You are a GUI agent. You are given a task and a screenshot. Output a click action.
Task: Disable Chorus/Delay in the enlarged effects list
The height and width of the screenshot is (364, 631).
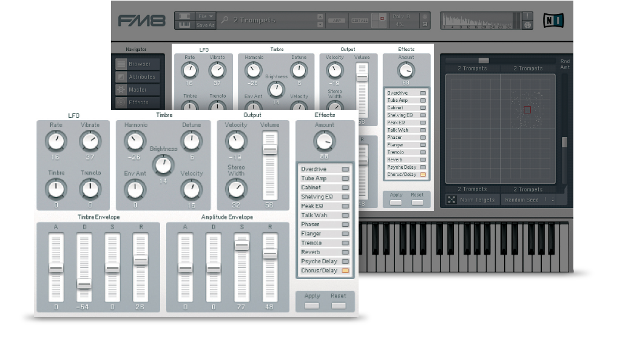click(345, 271)
